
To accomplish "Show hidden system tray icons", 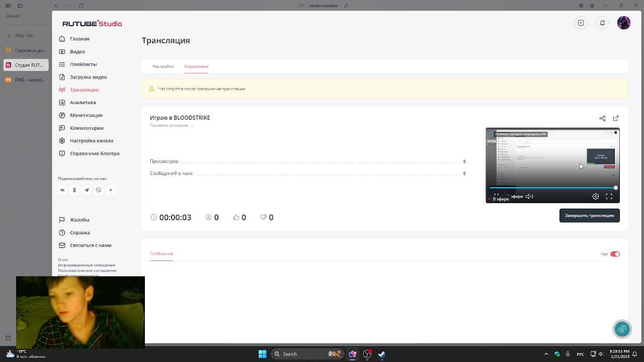I will click(x=546, y=354).
